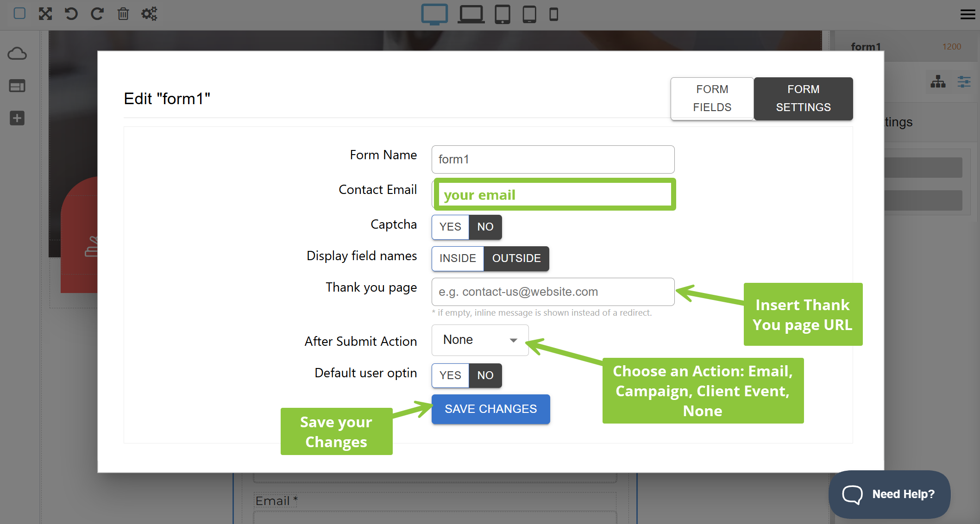Open After Submit Action dropdown
The image size is (980, 524).
point(480,340)
